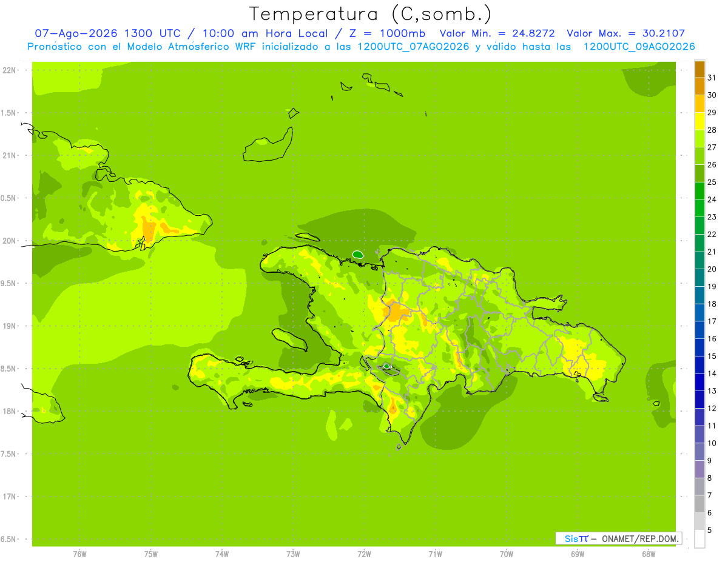Pick the blue legend swatch between 15 and 16
This screenshot has width=728, height=562.
699,347
